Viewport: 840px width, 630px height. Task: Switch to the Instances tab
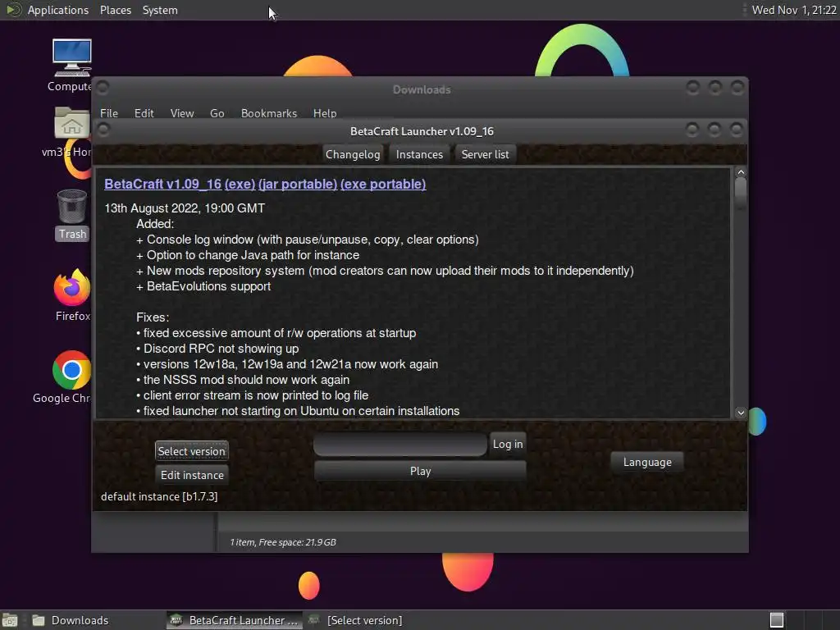click(419, 154)
